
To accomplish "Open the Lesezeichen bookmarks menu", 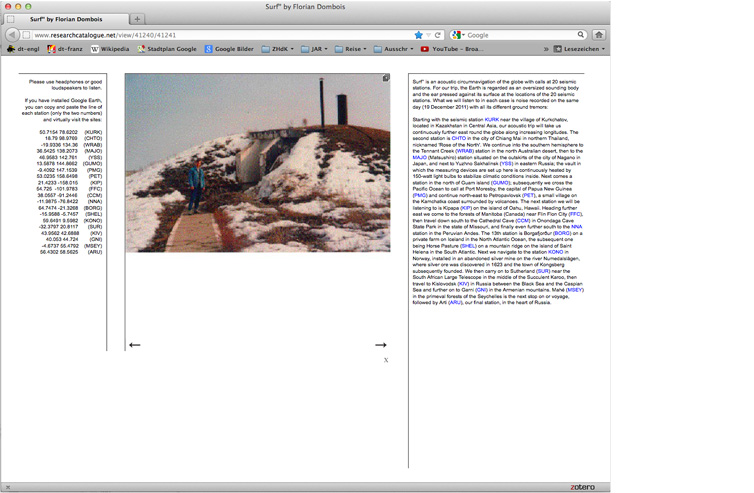I will [x=579, y=49].
